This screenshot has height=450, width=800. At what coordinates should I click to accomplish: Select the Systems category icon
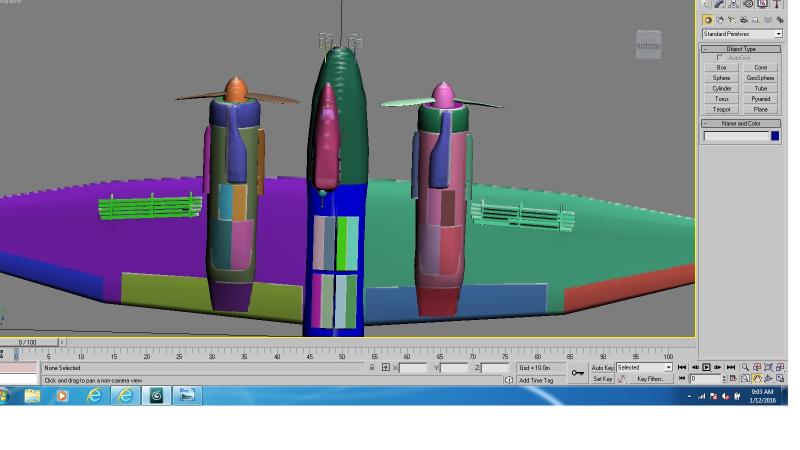tap(780, 20)
